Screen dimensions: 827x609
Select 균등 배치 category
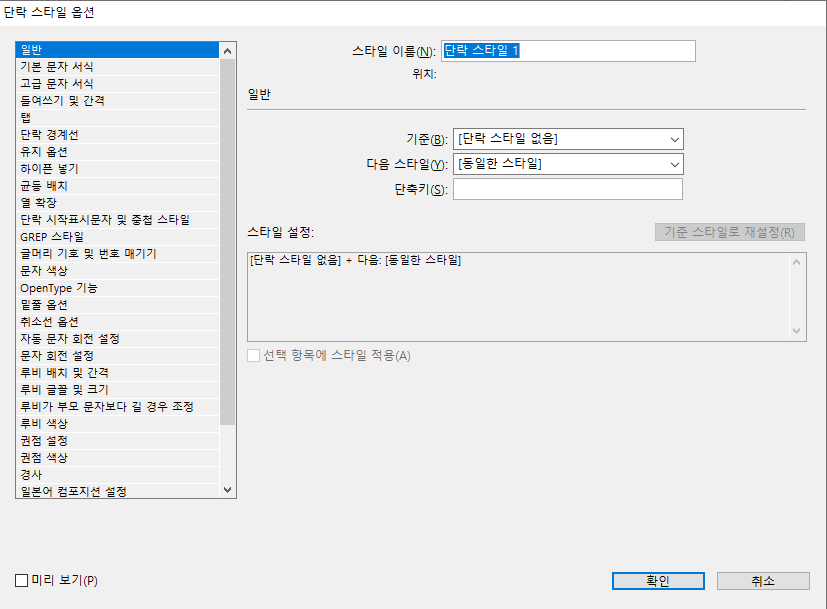tap(117, 186)
